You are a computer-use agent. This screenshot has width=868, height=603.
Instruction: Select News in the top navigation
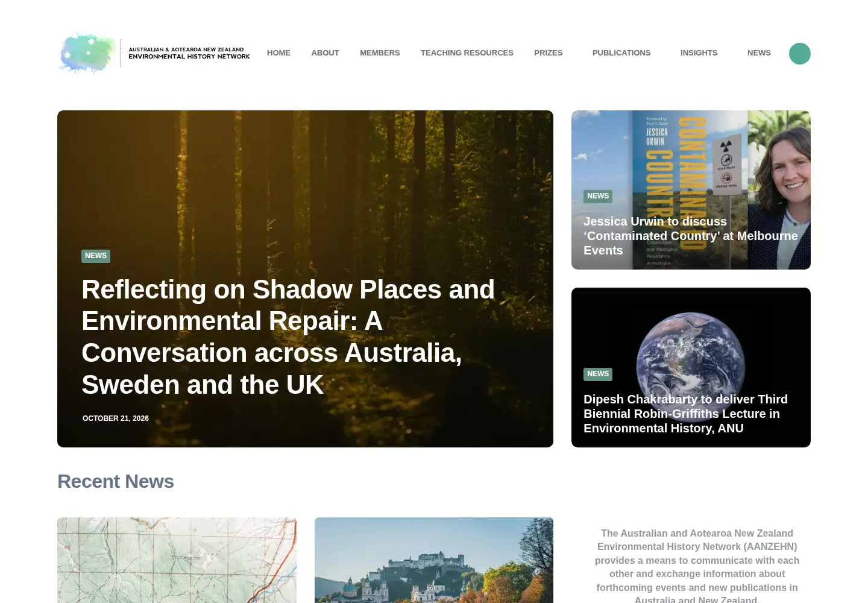coord(759,53)
